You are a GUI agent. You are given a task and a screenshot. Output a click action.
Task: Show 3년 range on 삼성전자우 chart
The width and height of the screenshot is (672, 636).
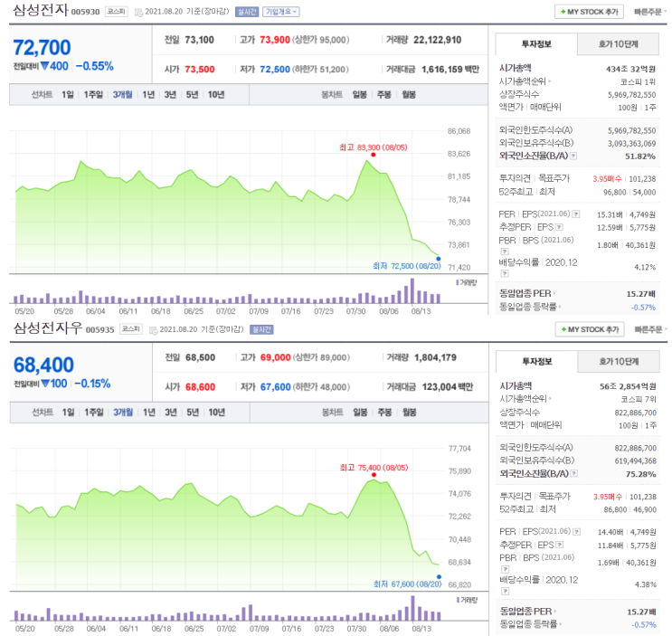tap(171, 413)
